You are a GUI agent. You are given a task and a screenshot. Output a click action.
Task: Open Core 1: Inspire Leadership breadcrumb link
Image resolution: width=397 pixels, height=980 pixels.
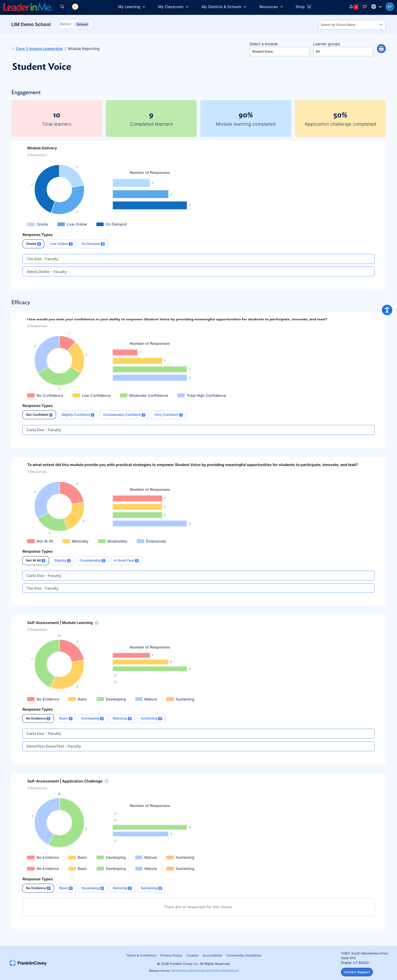39,49
